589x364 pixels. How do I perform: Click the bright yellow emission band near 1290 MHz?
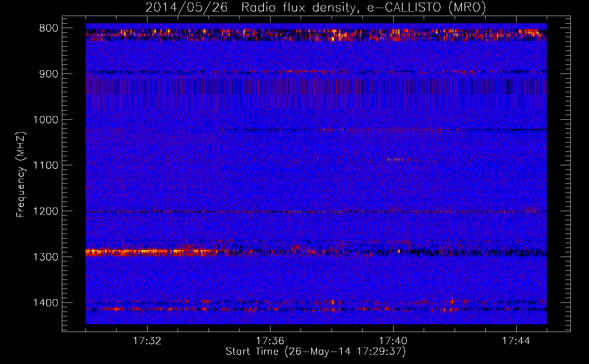(x=151, y=252)
